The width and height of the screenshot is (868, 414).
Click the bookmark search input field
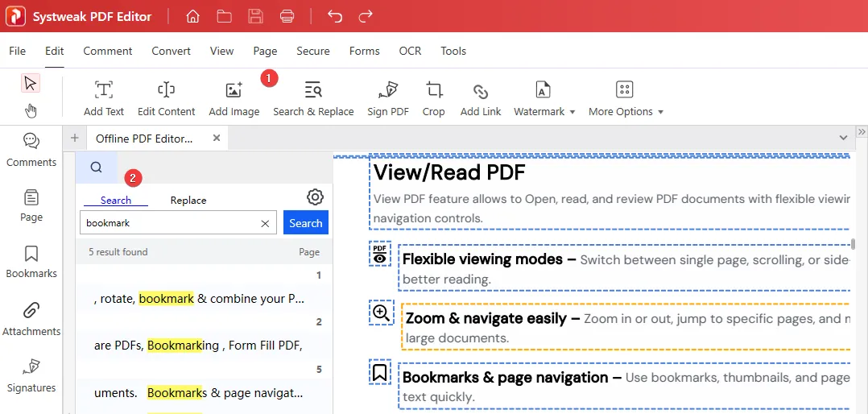[x=178, y=223]
